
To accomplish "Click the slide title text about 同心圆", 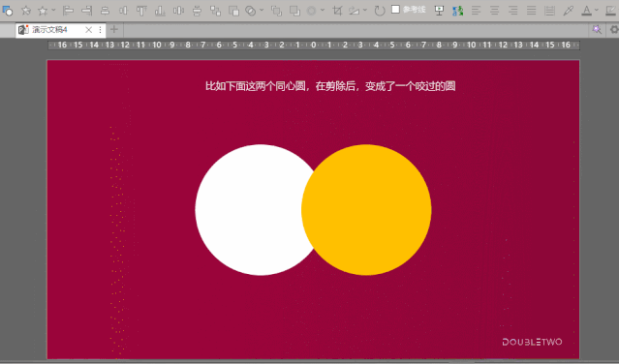I will (x=330, y=86).
